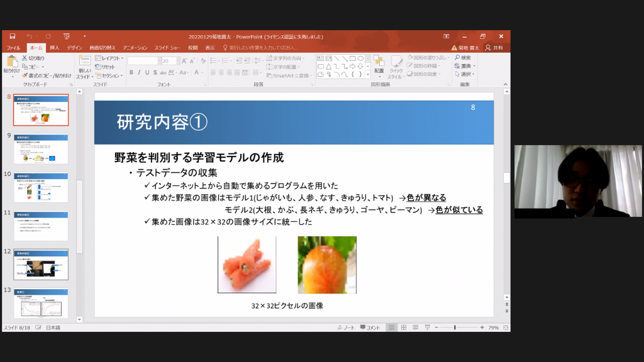Screen dimensions: 644x362
Task: Click the Share (共有) button
Action: click(x=494, y=48)
